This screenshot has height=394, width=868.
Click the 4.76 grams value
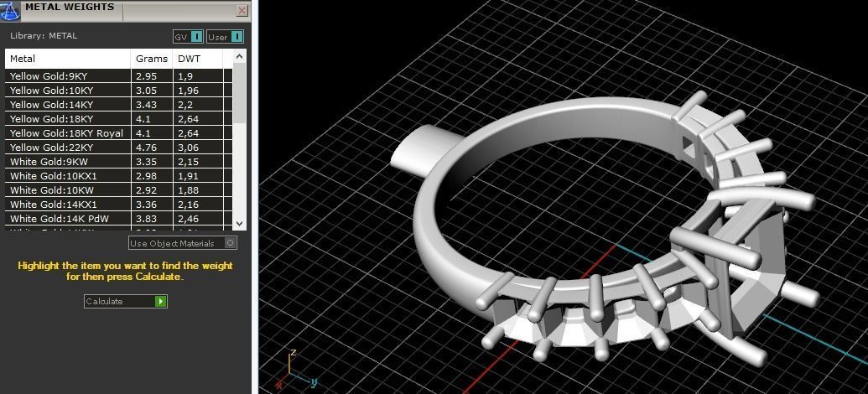coord(145,148)
